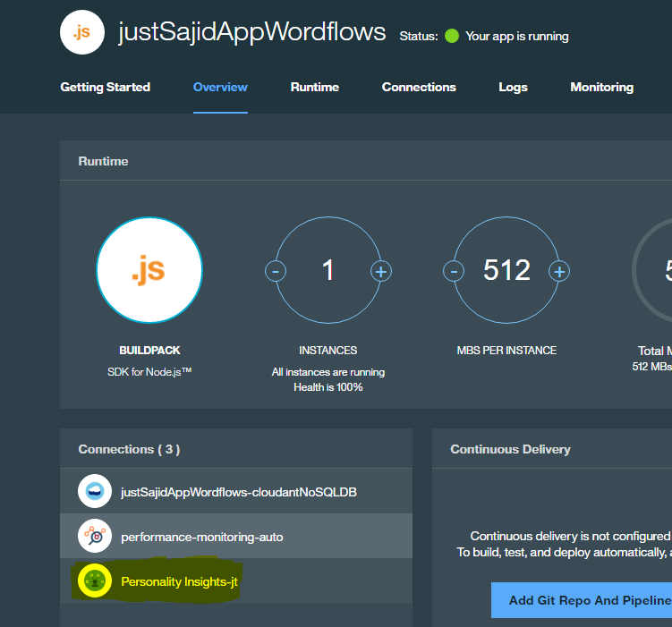The height and width of the screenshot is (627, 672).
Task: Click the Continuous Delivery panel header
Action: 510,449
